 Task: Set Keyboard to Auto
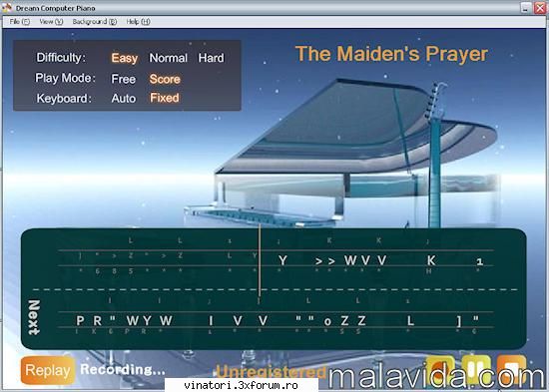[123, 99]
